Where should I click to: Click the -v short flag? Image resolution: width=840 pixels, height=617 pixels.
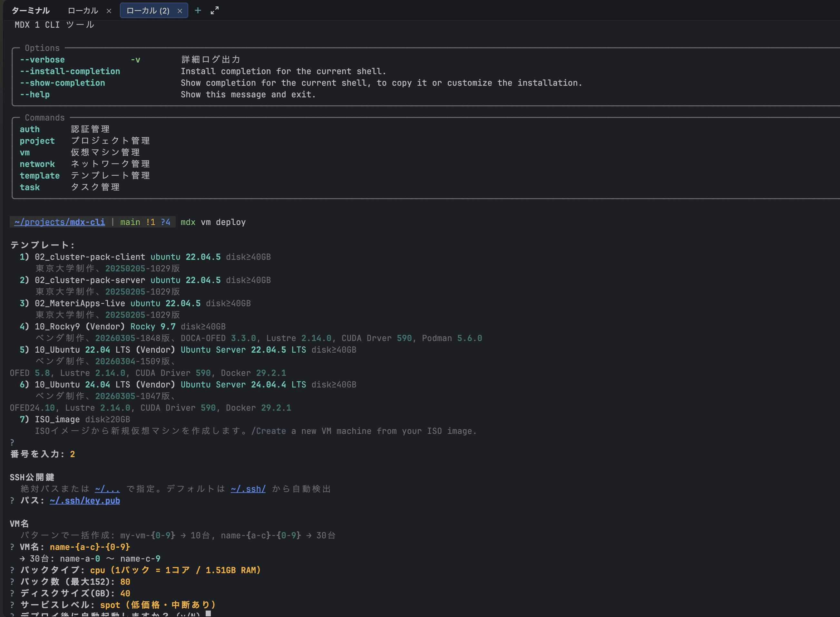135,60
